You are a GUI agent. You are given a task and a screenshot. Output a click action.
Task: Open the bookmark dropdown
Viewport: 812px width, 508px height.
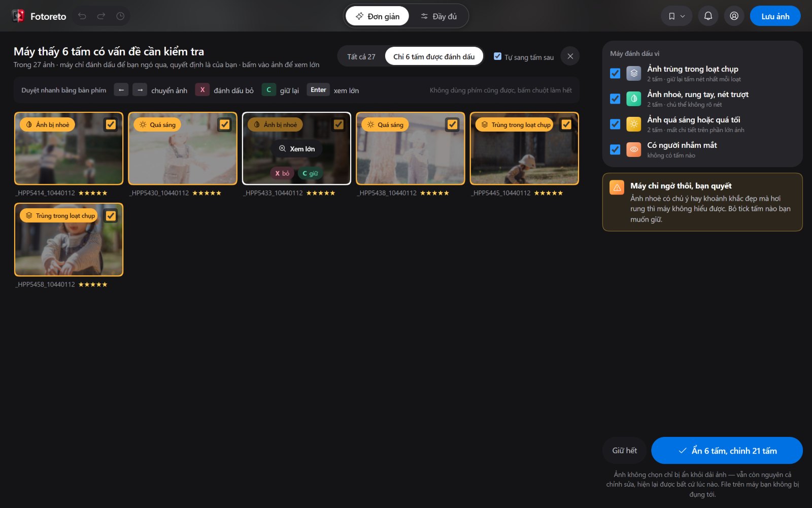tap(676, 16)
